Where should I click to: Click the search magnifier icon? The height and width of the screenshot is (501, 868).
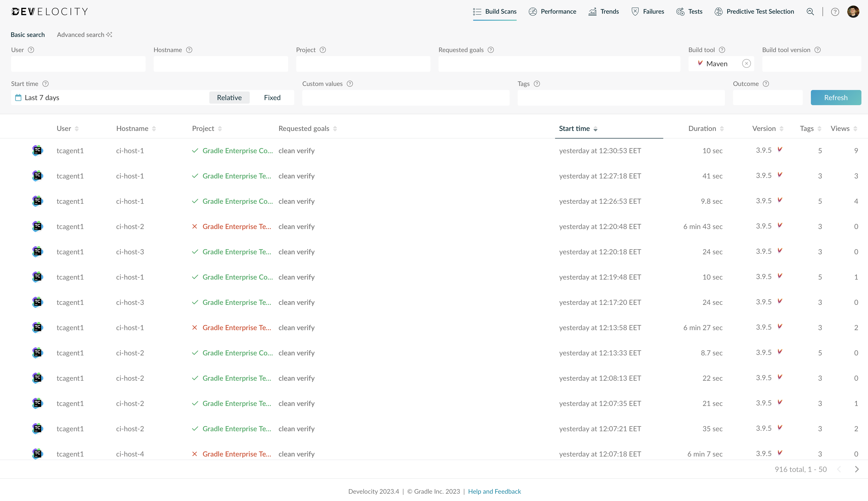(x=810, y=11)
